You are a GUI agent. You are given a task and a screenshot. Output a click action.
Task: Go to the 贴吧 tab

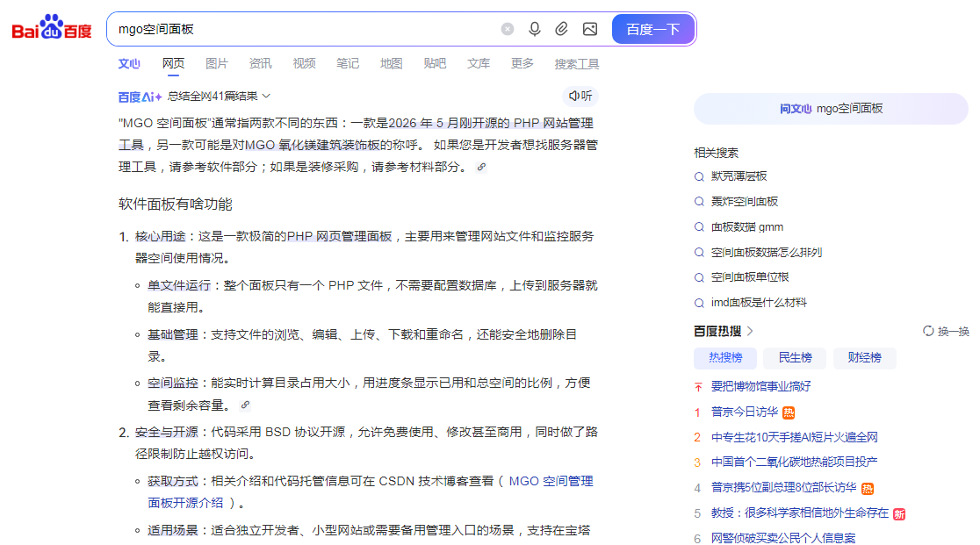(x=435, y=64)
